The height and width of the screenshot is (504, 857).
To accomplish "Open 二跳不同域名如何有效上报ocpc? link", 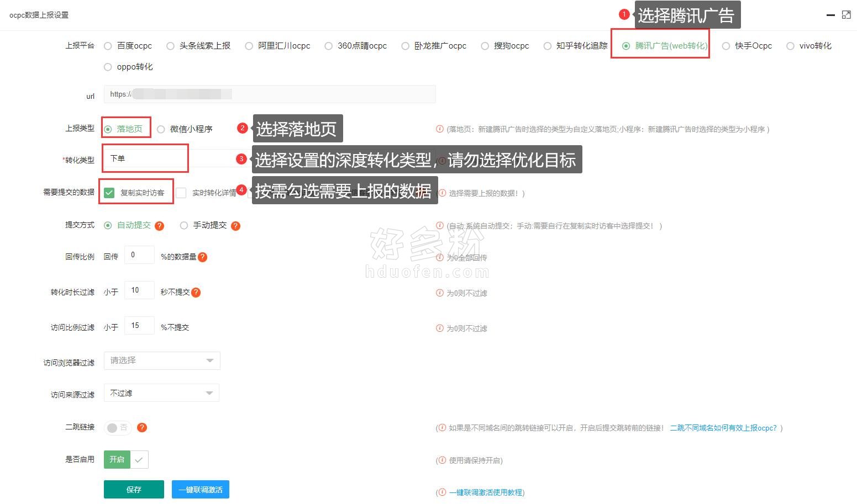I will pyautogui.click(x=723, y=428).
